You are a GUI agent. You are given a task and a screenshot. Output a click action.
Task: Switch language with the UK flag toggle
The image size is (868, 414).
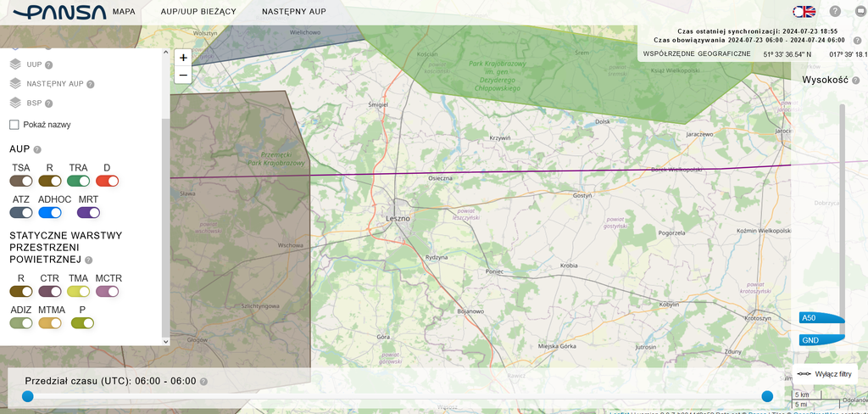coord(804,12)
